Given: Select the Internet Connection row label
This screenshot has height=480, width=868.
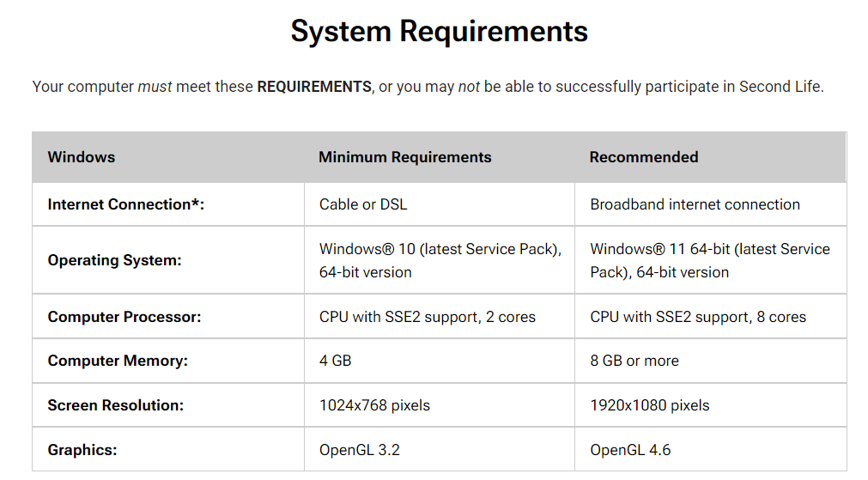Looking at the screenshot, I should tap(125, 204).
